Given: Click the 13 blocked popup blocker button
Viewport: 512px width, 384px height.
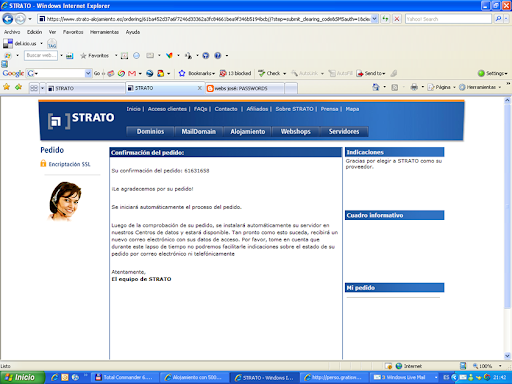Looking at the screenshot, I should point(235,73).
